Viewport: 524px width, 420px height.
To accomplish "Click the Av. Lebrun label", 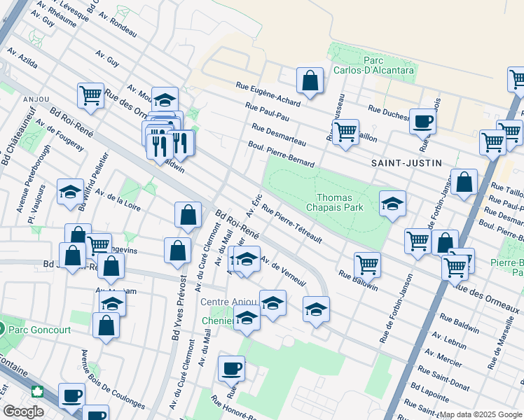I will click(x=449, y=340).
